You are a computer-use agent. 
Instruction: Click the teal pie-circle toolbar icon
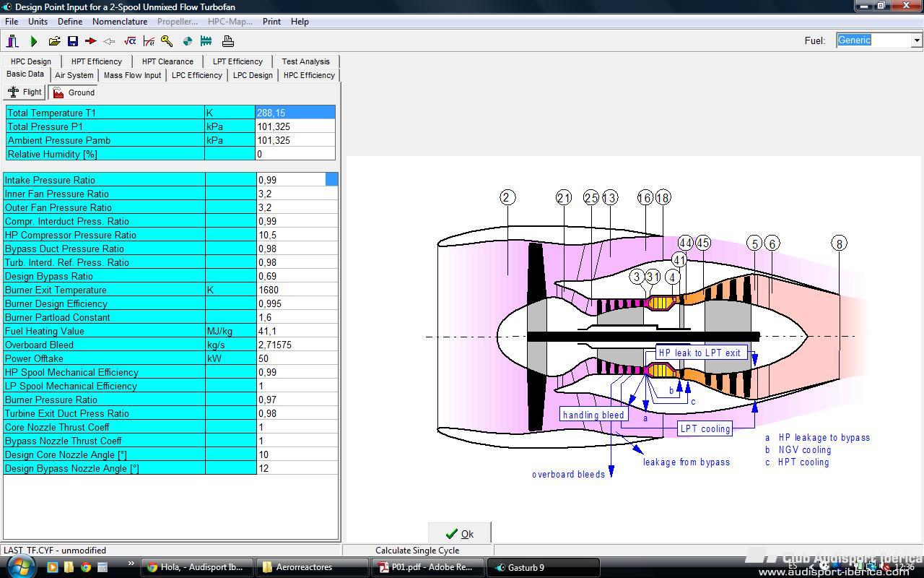(188, 41)
